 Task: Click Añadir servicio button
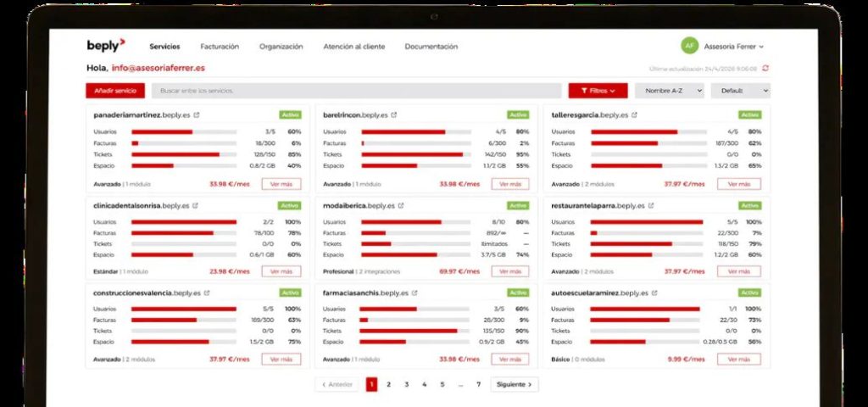click(115, 91)
